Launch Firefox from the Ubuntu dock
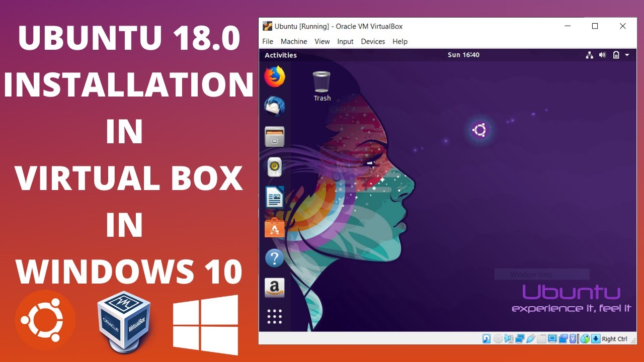644x362 pixels. 274,76
